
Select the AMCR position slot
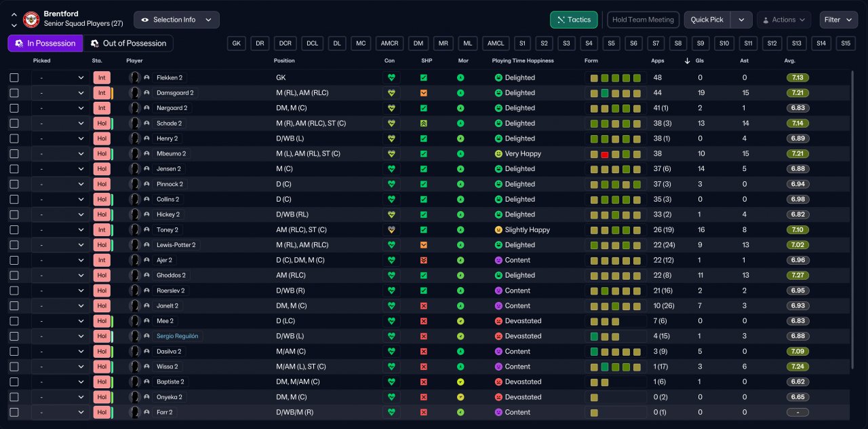pos(389,43)
